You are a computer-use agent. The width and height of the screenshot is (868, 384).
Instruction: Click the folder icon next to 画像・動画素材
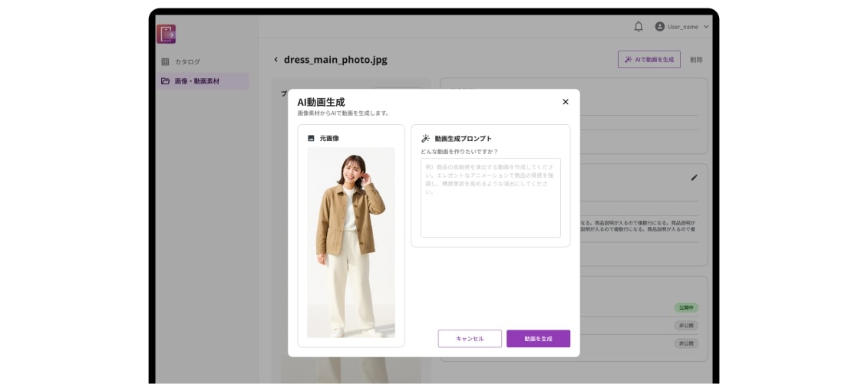tap(165, 81)
